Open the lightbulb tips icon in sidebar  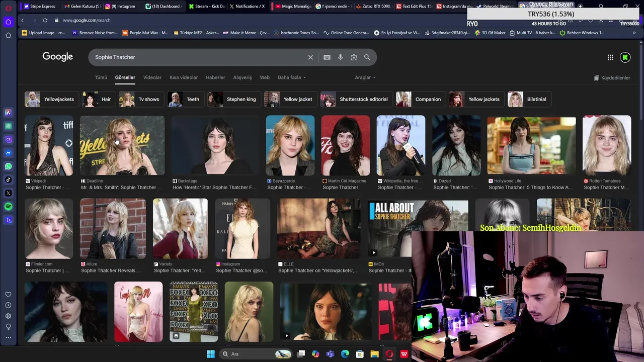pyautogui.click(x=8, y=327)
